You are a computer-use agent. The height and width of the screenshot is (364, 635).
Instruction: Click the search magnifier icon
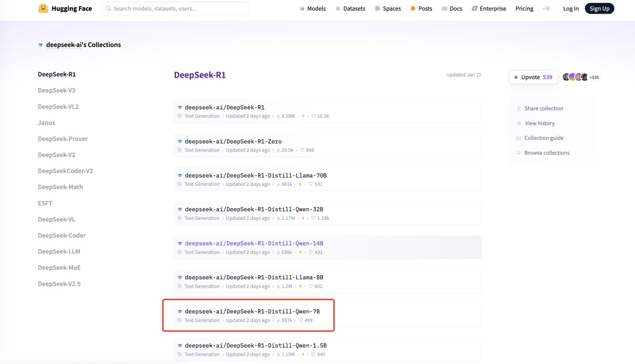coord(108,8)
